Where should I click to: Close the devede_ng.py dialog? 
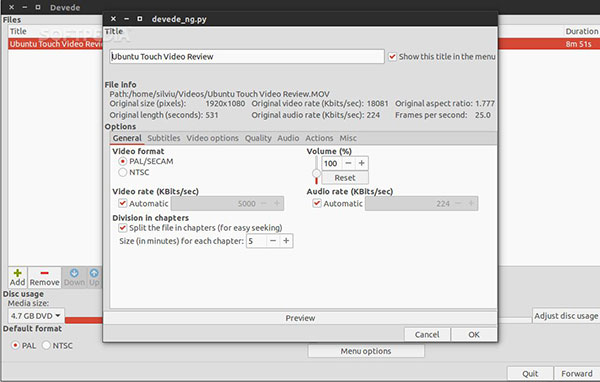point(113,19)
